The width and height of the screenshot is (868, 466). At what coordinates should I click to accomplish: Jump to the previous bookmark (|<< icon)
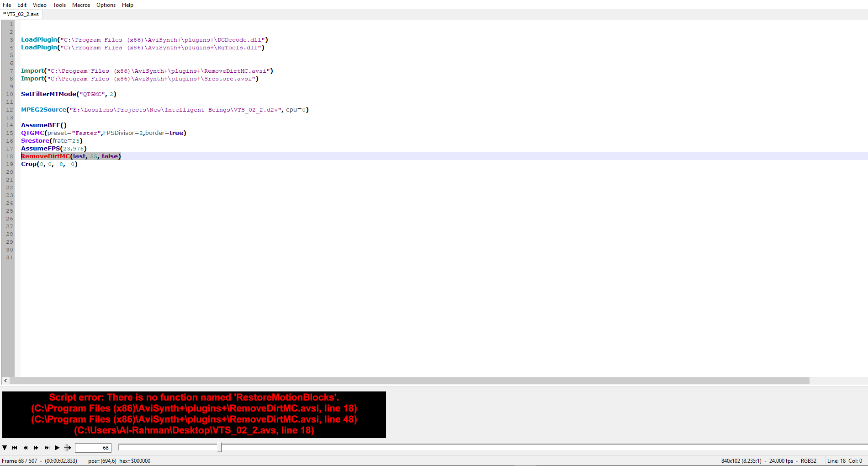[x=15, y=448]
